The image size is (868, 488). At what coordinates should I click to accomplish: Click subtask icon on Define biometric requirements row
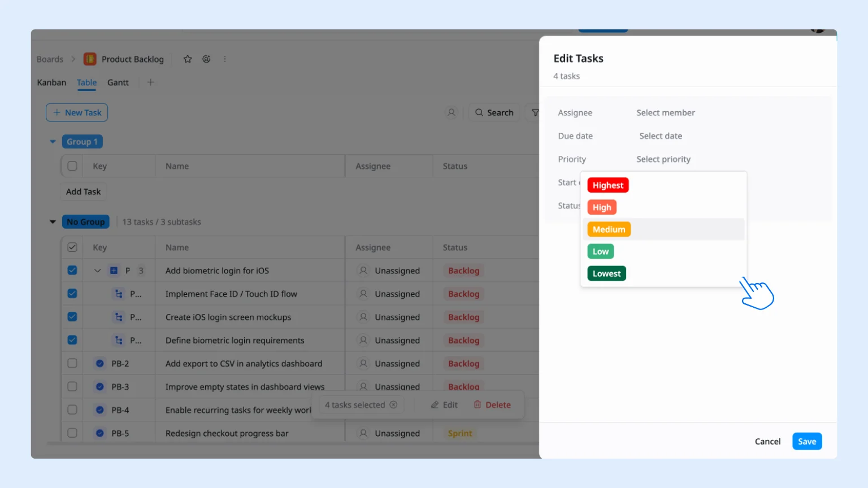[119, 340]
